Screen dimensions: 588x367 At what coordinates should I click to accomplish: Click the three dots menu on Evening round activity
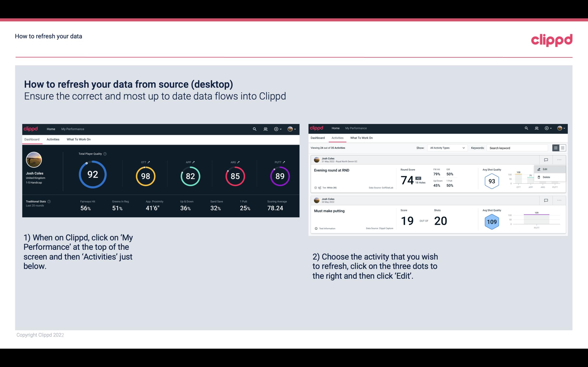[559, 160]
